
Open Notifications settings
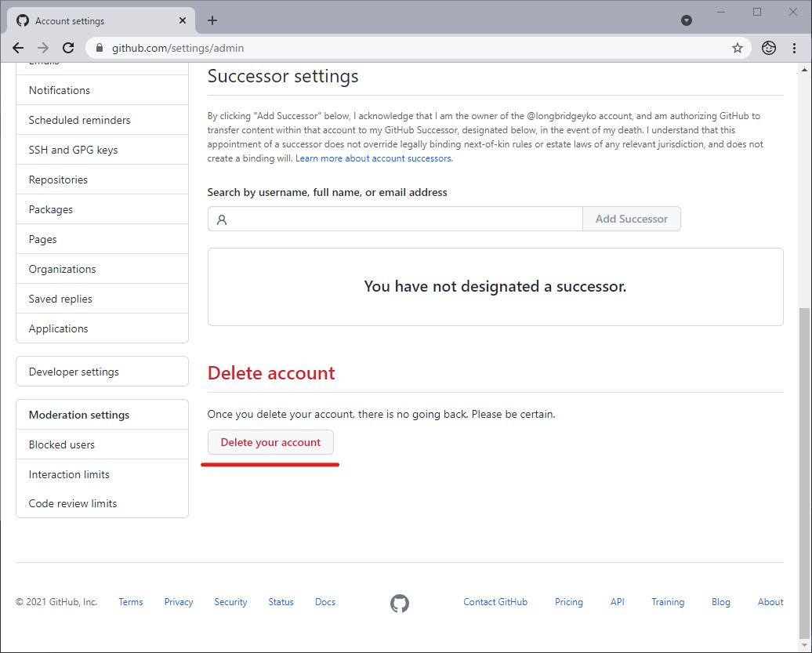point(102,90)
